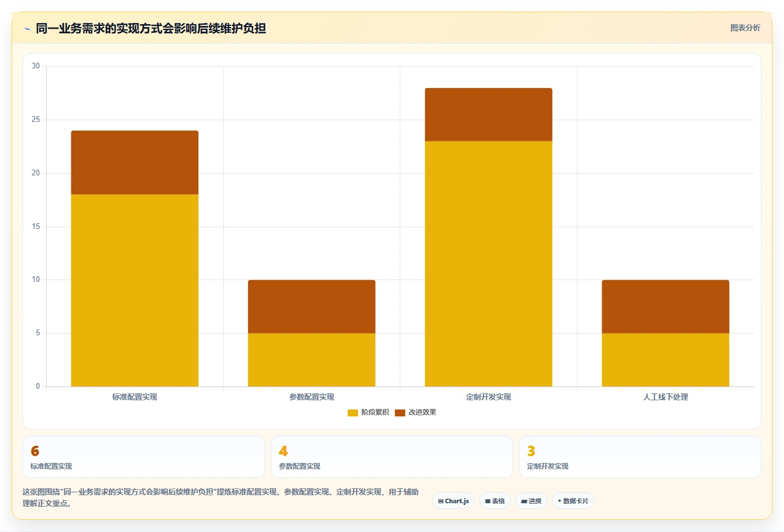Click the brown 改进效果 bar for 人工线下处理
This screenshot has width=784, height=532.
[666, 307]
